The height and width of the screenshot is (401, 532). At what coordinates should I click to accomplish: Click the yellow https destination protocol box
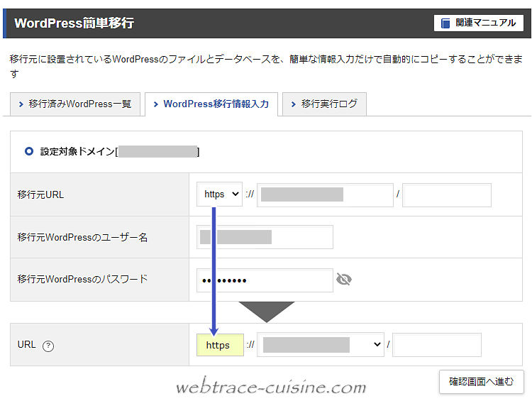tap(220, 345)
